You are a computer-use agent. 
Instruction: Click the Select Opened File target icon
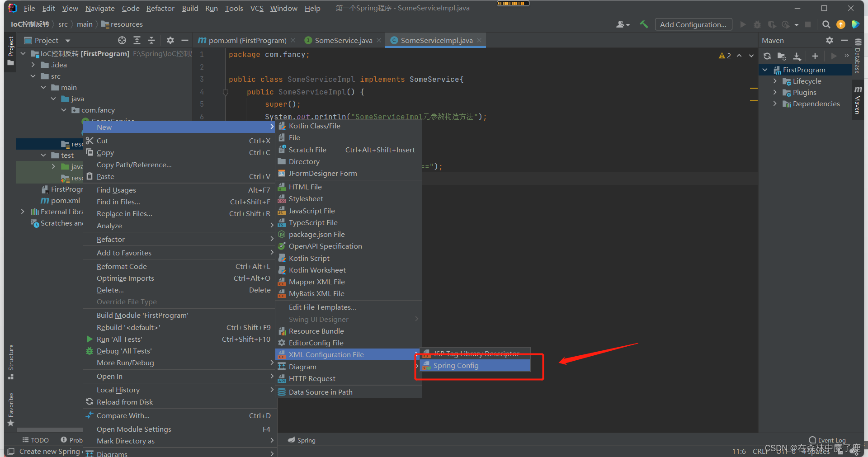[x=122, y=40]
